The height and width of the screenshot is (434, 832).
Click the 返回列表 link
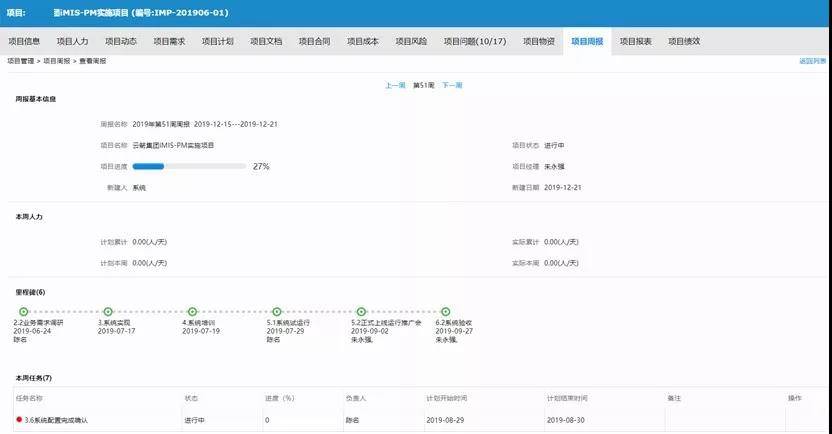coord(812,61)
